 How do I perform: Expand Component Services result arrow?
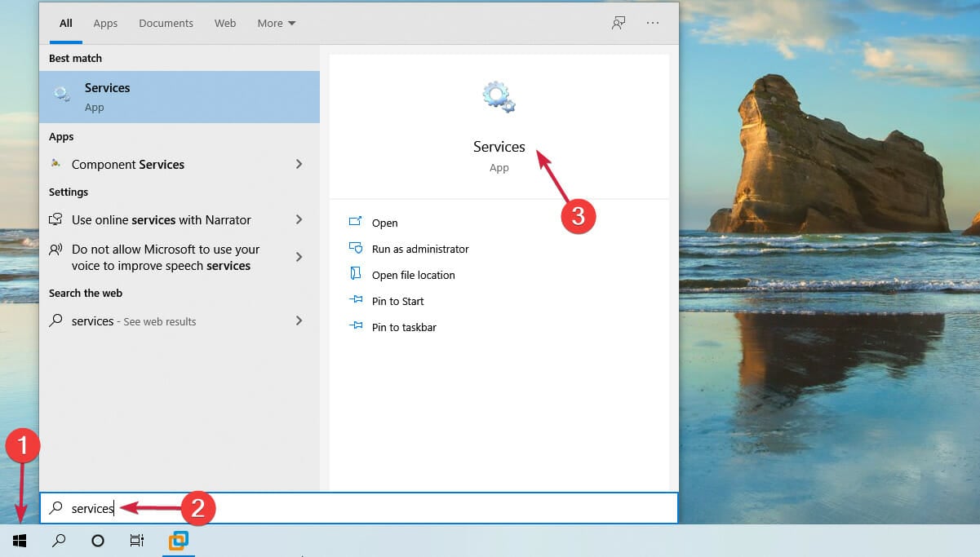click(x=299, y=164)
